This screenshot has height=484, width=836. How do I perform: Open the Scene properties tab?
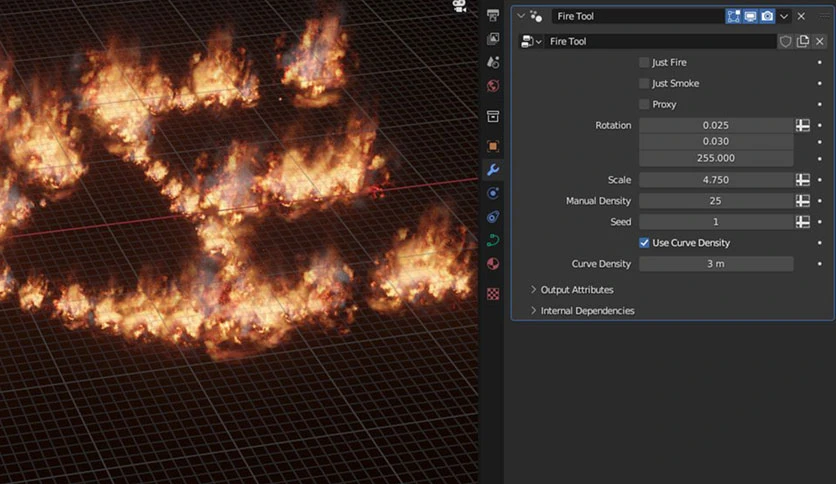493,62
